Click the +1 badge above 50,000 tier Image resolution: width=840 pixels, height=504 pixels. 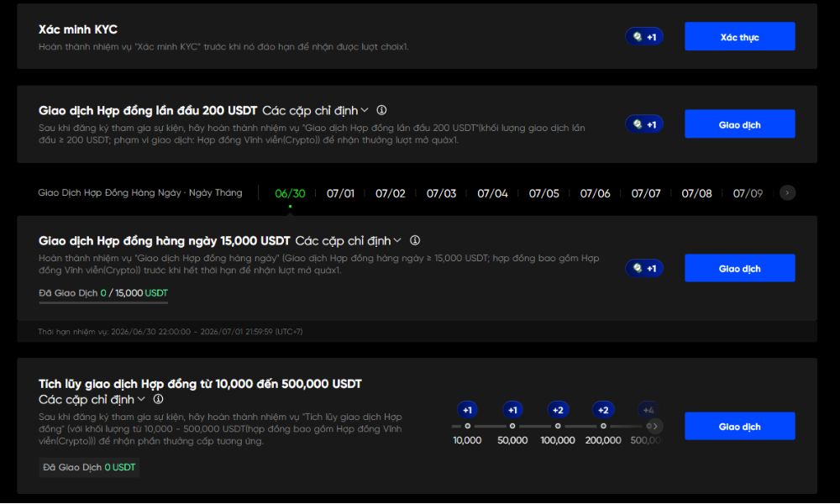coord(512,410)
